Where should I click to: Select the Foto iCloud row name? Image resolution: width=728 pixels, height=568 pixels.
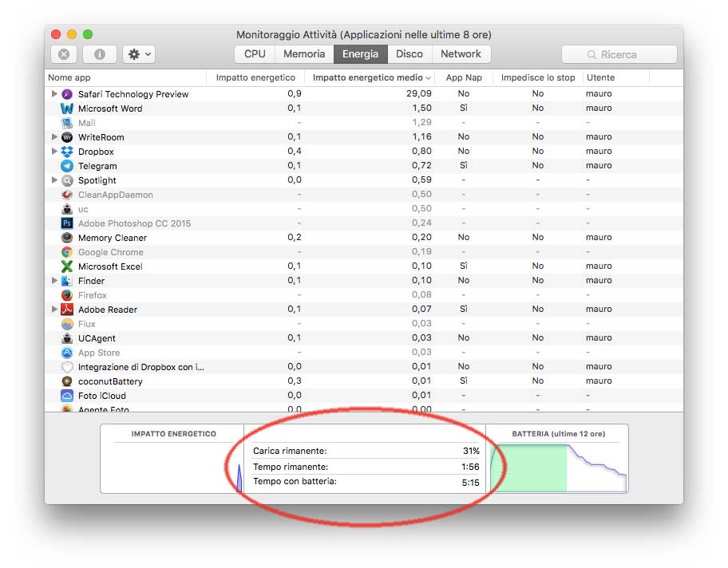[x=102, y=396]
